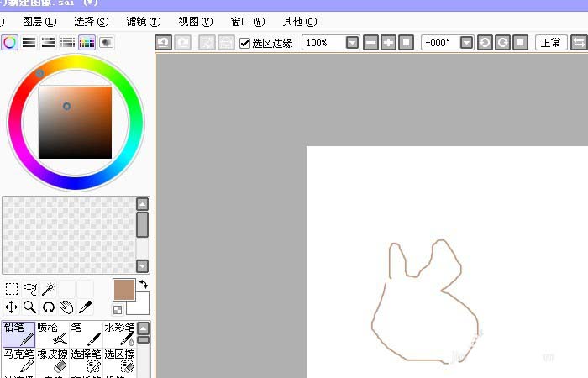Toggle the RGB slider panel icon
The width and height of the screenshot is (588, 378).
29,43
